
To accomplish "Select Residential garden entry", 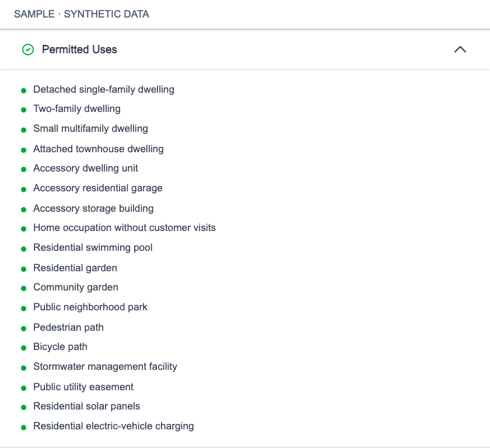I will tap(75, 268).
